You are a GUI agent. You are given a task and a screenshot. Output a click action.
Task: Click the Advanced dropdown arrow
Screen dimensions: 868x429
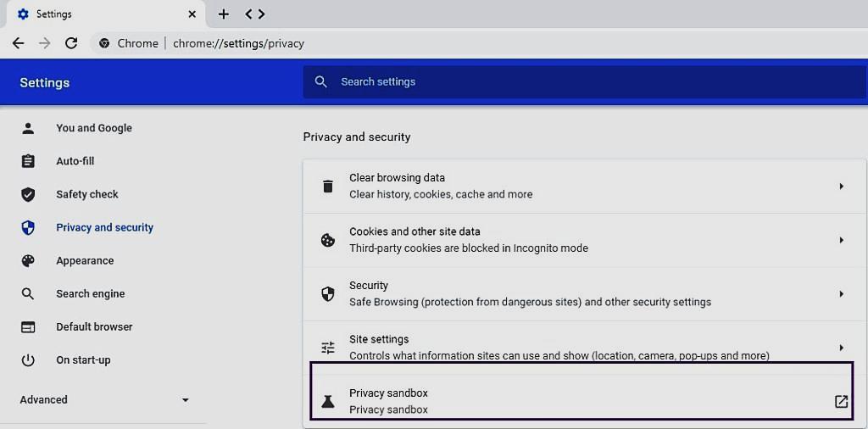pos(186,399)
